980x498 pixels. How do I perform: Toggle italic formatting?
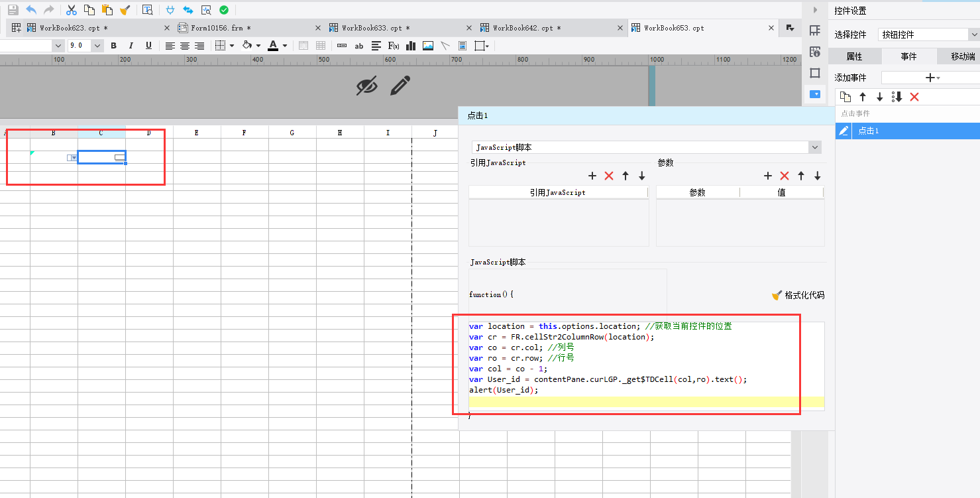tap(131, 46)
